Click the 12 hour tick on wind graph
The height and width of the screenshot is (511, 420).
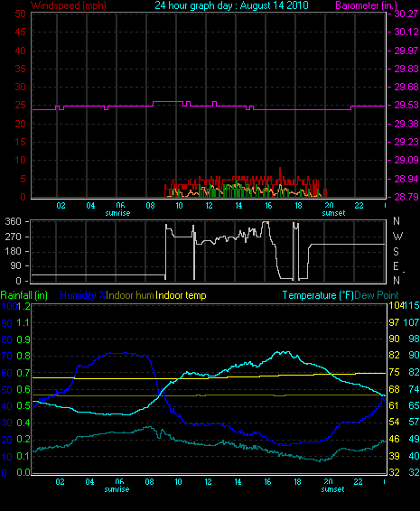tap(209, 206)
